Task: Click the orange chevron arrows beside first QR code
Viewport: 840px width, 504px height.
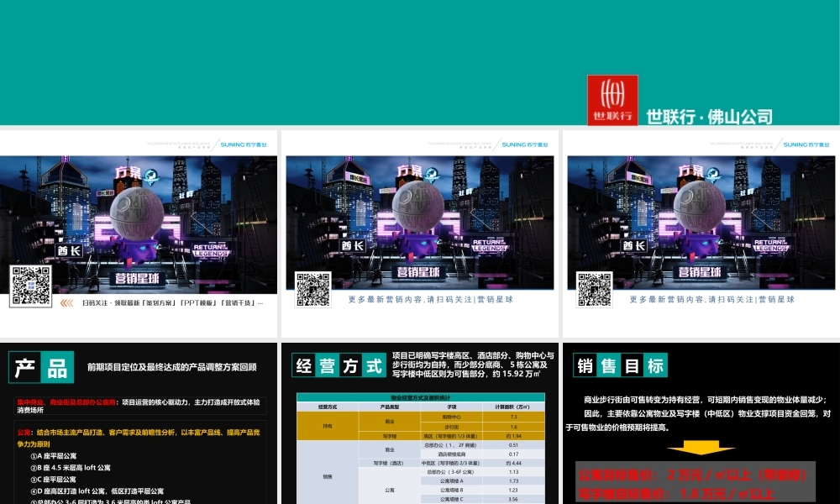Action: [67, 302]
